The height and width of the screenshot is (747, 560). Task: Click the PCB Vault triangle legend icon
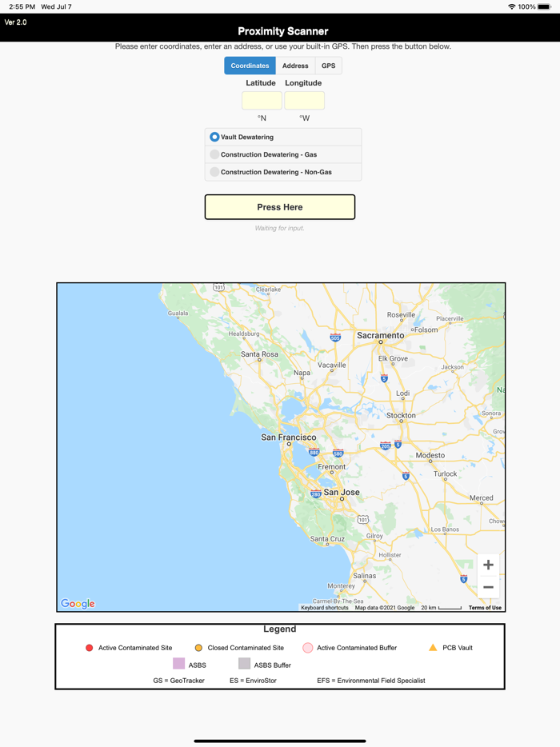click(x=433, y=648)
